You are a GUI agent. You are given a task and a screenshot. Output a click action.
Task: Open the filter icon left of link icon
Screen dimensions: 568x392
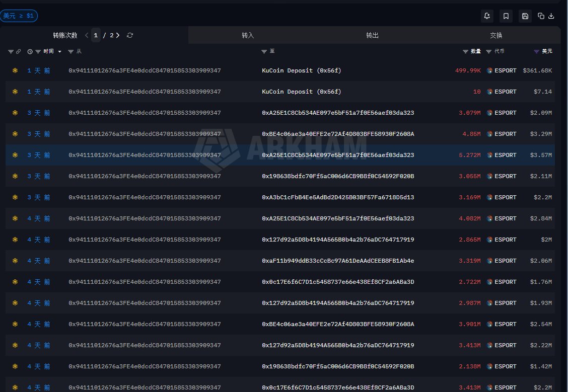point(11,51)
